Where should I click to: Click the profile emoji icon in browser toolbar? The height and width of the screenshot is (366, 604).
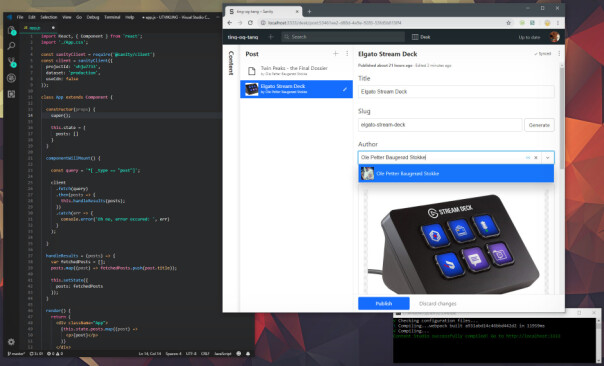(x=547, y=23)
